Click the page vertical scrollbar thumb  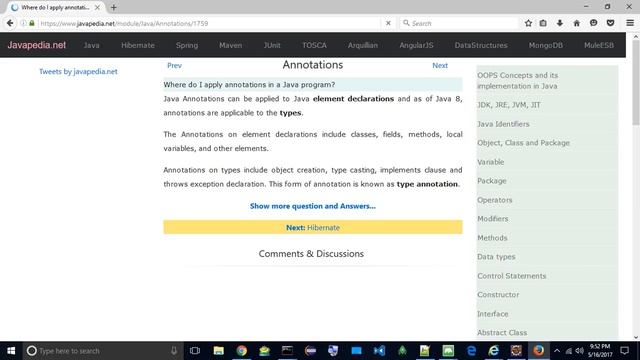click(x=636, y=84)
